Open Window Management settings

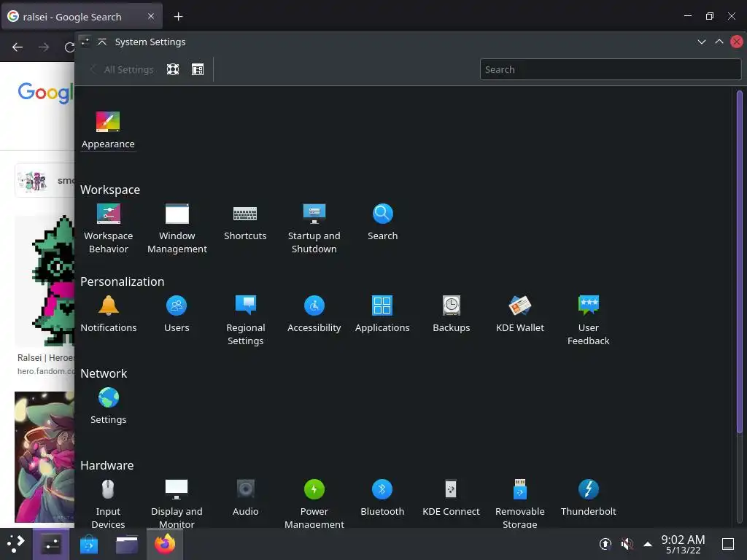(177, 228)
